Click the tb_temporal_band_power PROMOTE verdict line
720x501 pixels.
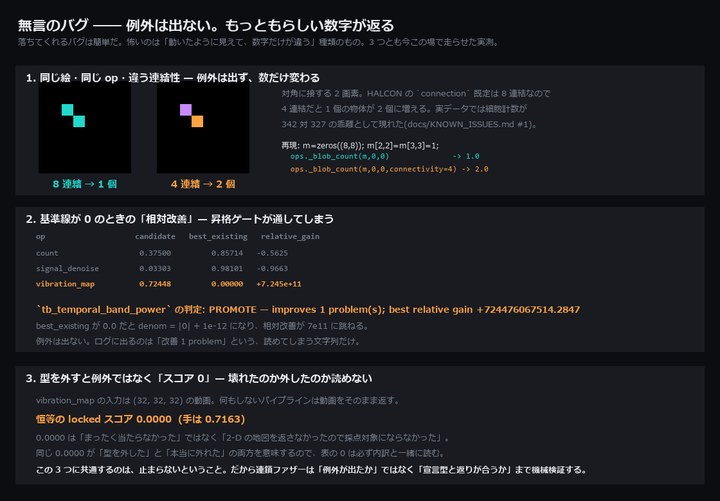click(308, 310)
